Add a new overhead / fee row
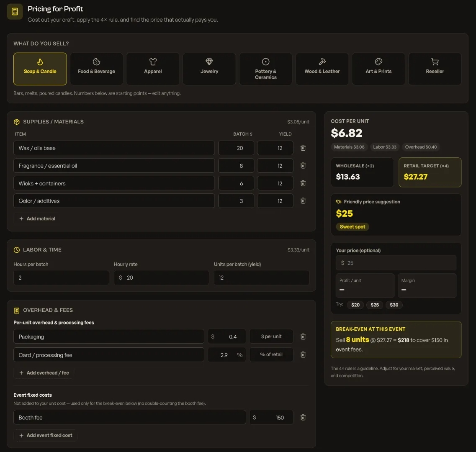This screenshot has height=452, width=476. pyautogui.click(x=44, y=373)
